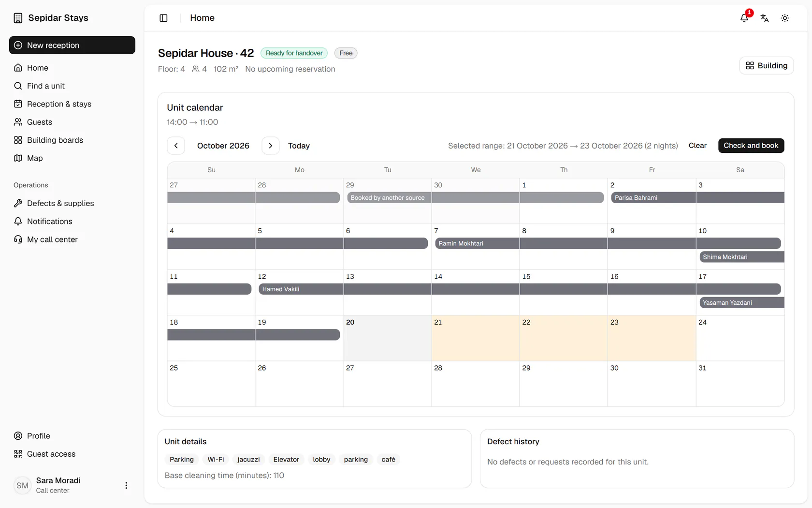Open the user menu three-dots icon

tap(126, 485)
